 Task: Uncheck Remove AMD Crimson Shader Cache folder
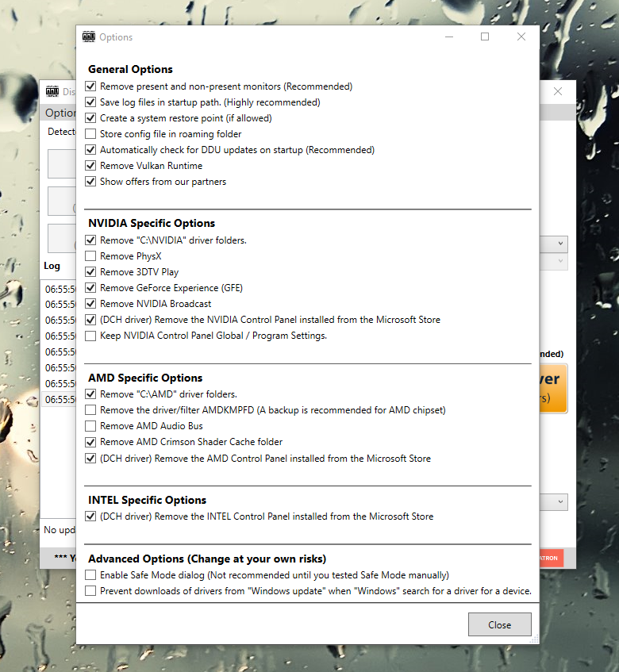click(x=90, y=442)
